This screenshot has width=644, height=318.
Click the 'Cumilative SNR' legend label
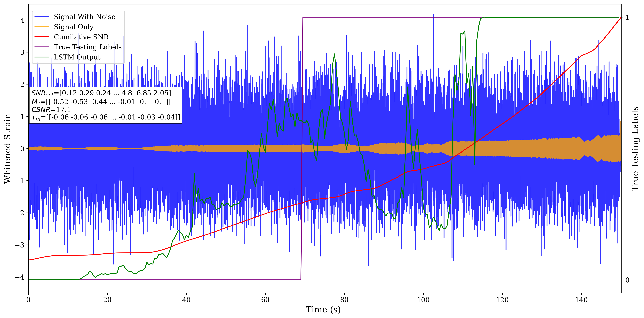[81, 37]
